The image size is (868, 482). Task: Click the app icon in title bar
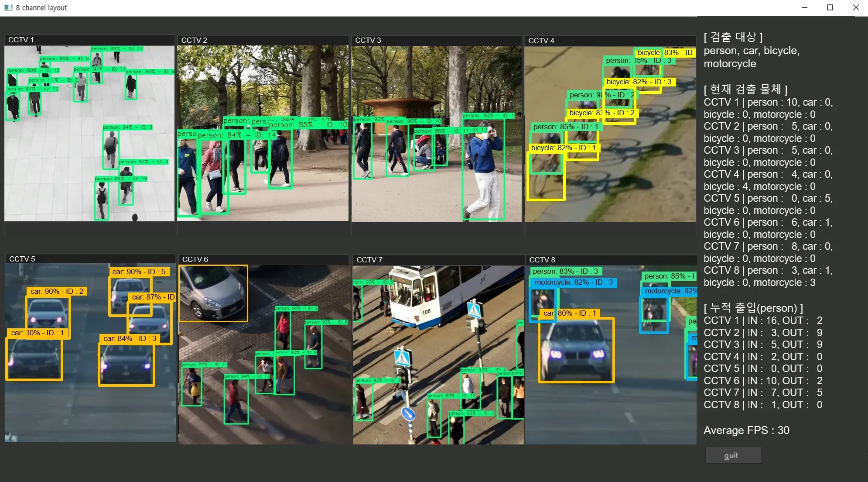click(x=8, y=7)
